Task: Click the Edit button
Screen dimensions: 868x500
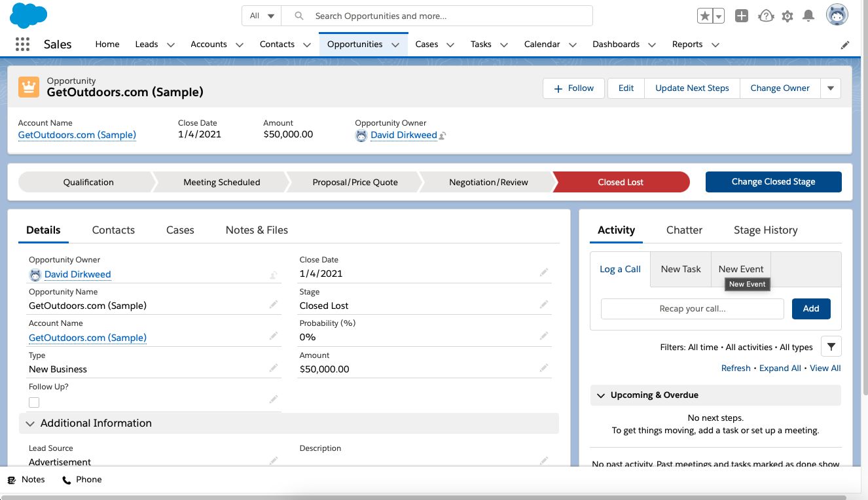Action: tap(626, 88)
